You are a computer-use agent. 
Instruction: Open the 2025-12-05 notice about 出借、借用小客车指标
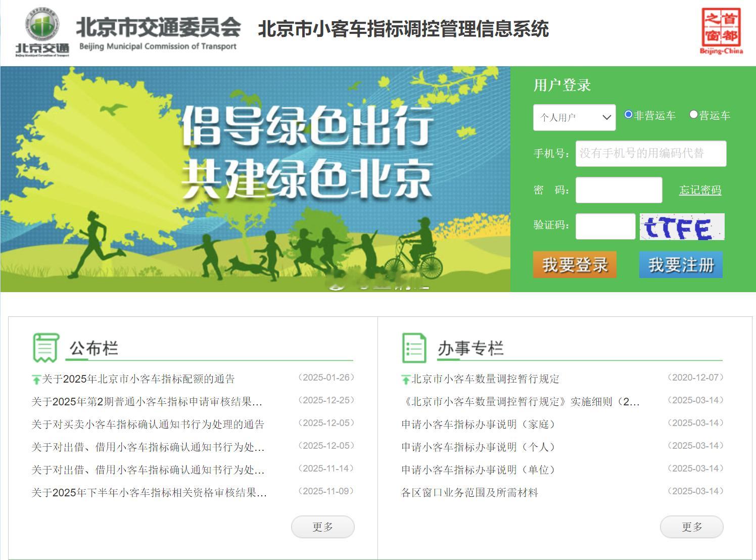tap(148, 447)
